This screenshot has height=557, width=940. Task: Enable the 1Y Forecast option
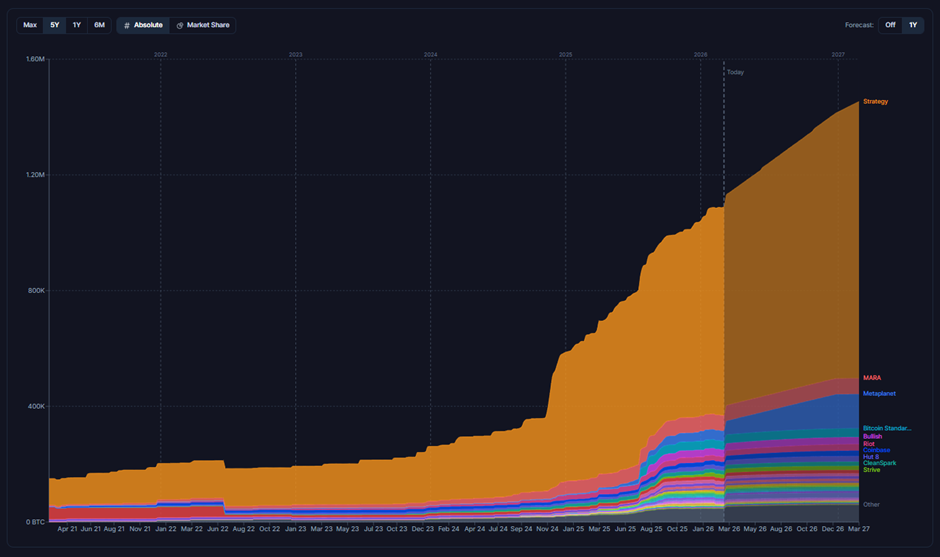click(x=913, y=25)
